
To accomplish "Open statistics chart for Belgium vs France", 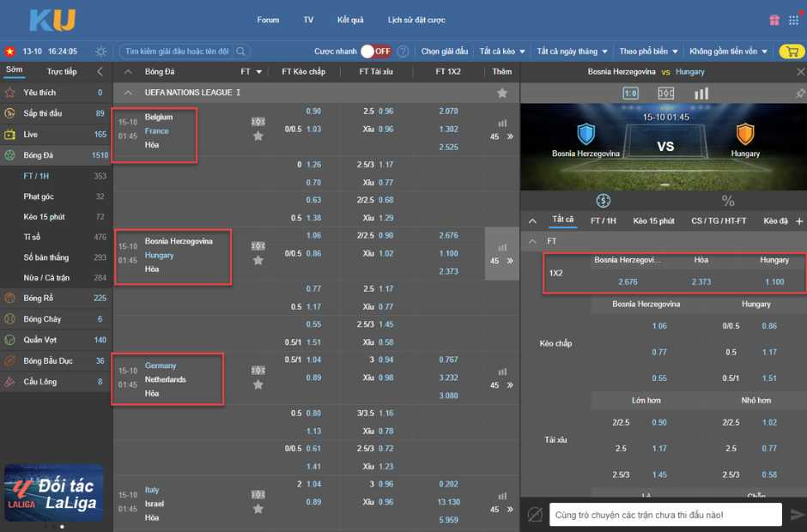I will point(502,123).
